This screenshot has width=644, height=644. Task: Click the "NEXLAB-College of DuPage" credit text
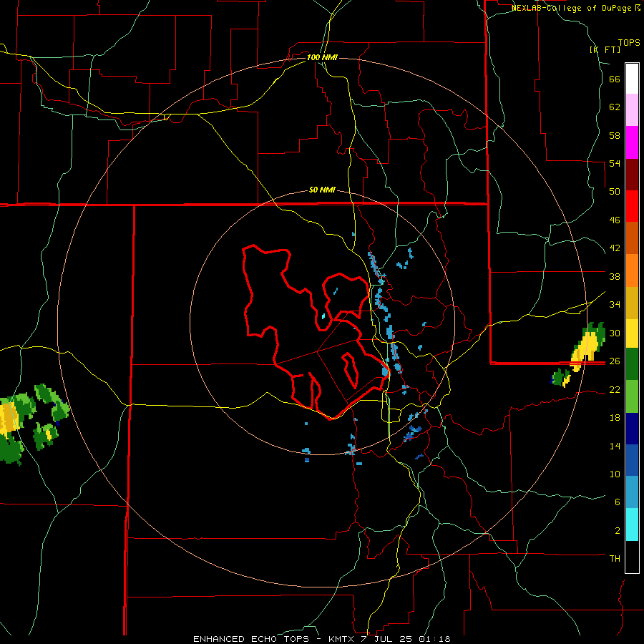click(x=572, y=8)
